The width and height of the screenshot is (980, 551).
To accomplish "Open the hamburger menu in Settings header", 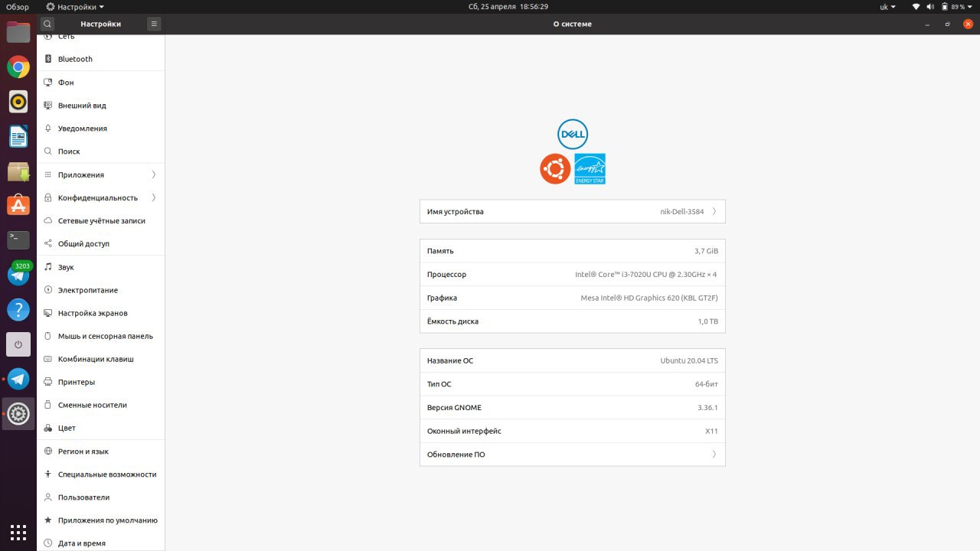I will [154, 24].
